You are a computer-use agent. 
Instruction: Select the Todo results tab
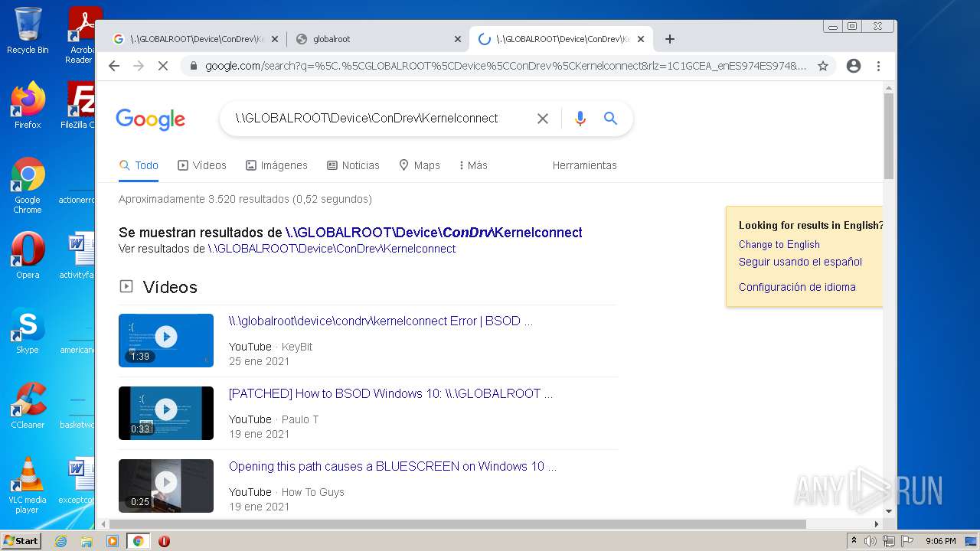(139, 165)
